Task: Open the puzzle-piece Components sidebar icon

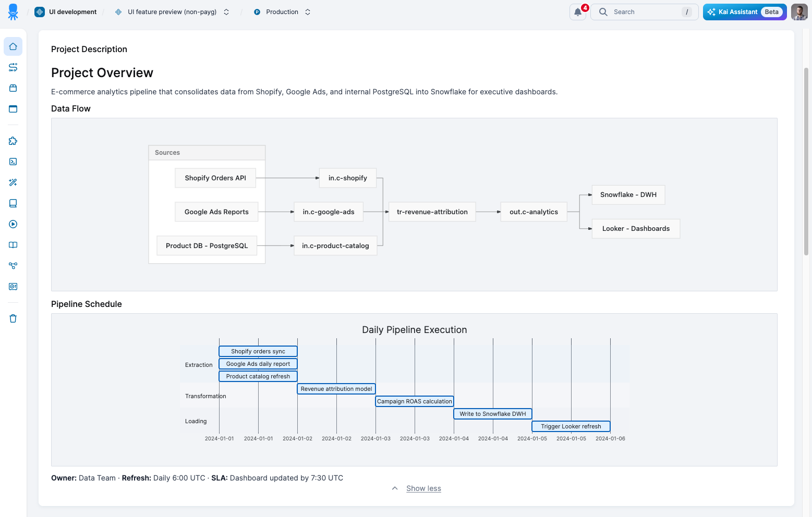Action: point(13,141)
